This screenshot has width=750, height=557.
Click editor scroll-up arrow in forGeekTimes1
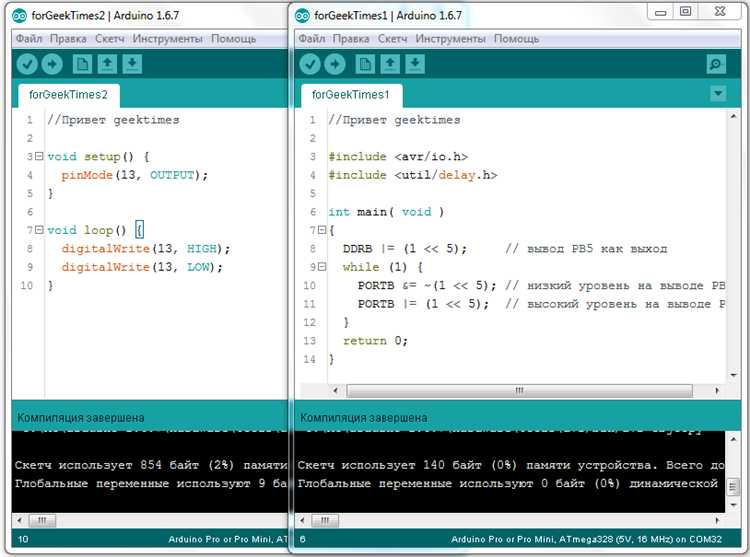733,116
